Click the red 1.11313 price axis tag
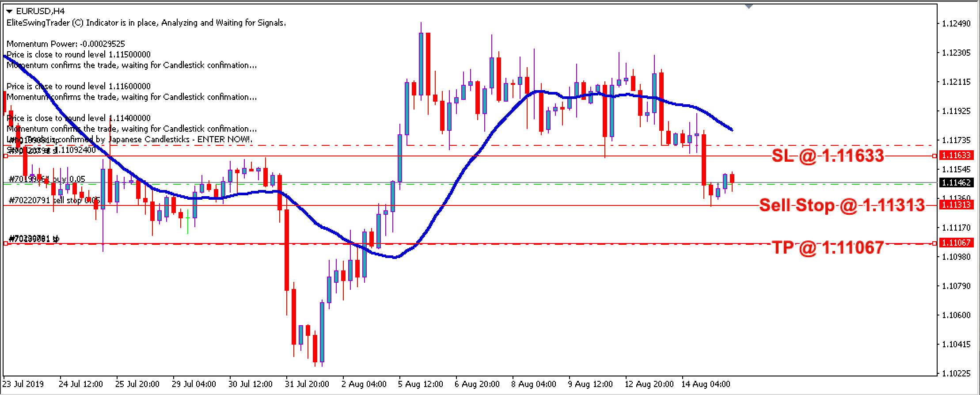Screen dimensions: 980x395 coord(956,205)
